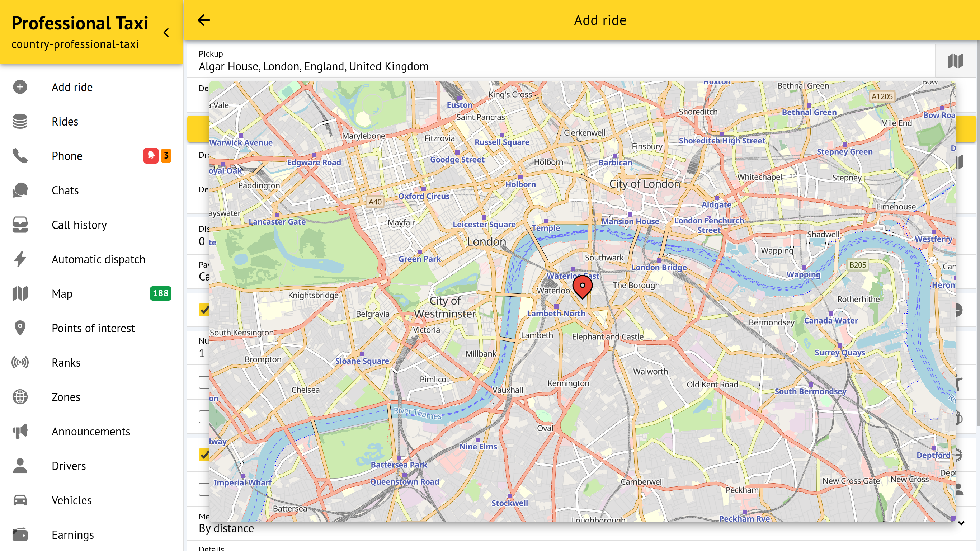Image resolution: width=980 pixels, height=551 pixels.
Task: Open Map item with 188 badge
Action: tap(62, 294)
